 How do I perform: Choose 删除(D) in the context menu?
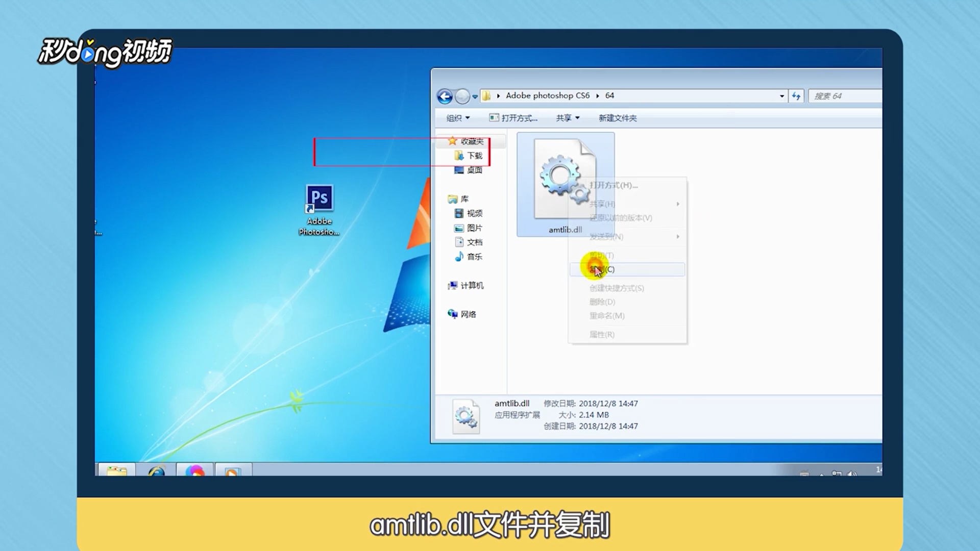(627, 302)
